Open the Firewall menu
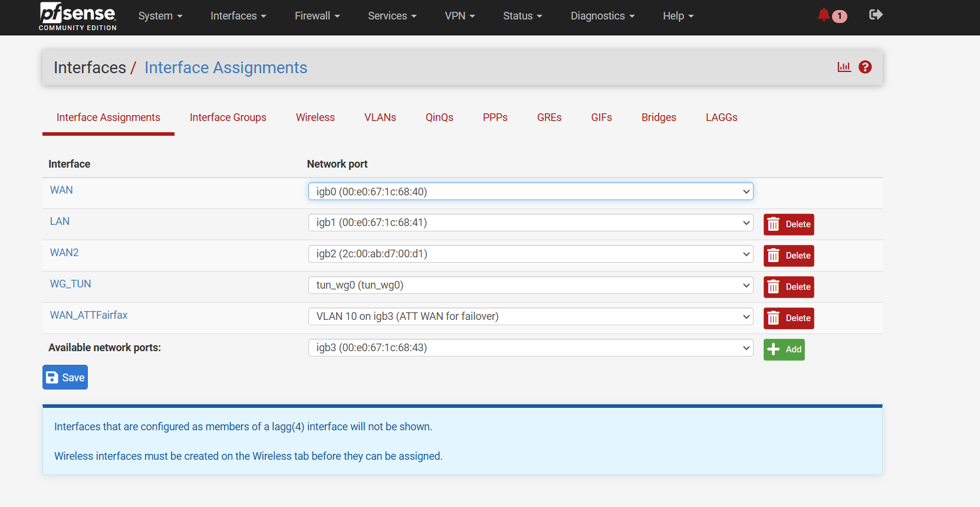 (x=317, y=16)
